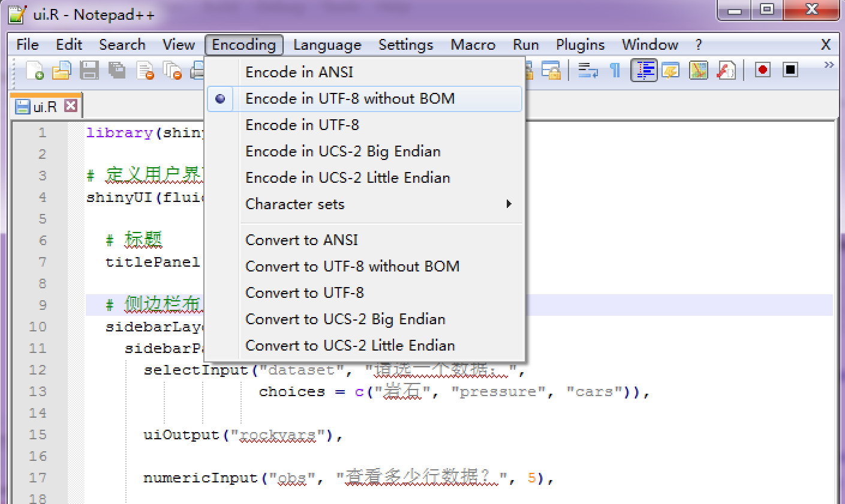Choose Convert to ANSI
Screen dimensions: 845x504
pyautogui.click(x=302, y=240)
